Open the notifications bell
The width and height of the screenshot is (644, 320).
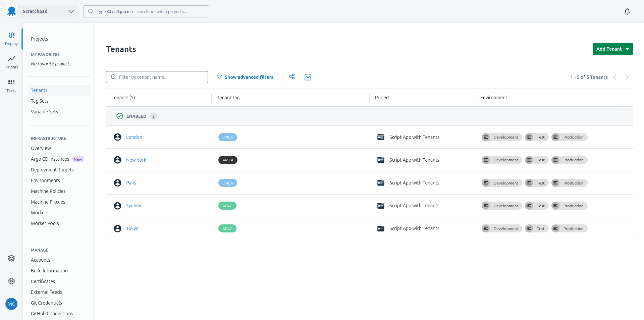(627, 11)
